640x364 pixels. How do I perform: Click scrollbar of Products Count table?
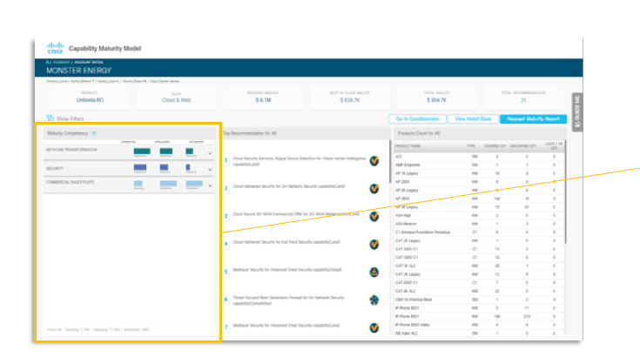pyautogui.click(x=565, y=192)
